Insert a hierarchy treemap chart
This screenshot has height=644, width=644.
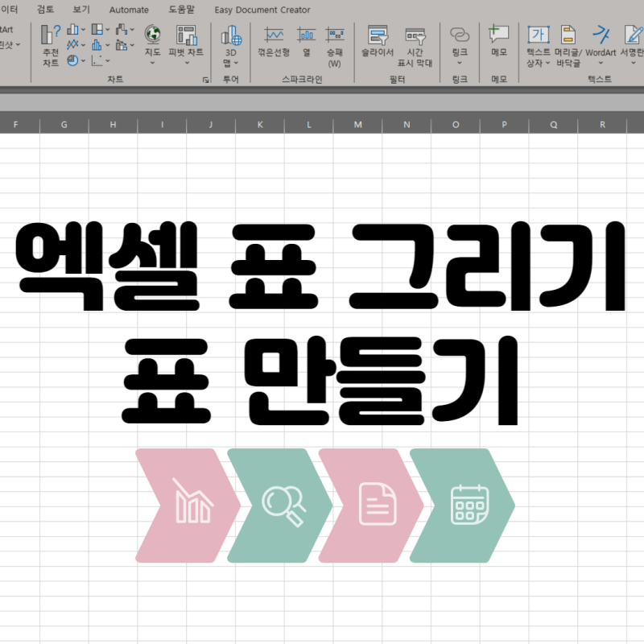click(97, 29)
